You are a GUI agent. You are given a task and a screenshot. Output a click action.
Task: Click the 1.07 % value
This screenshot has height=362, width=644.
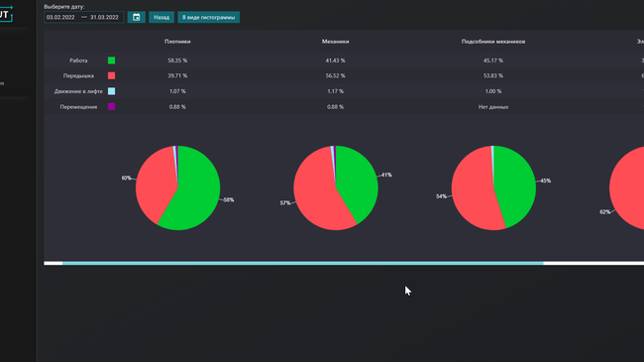tap(177, 91)
